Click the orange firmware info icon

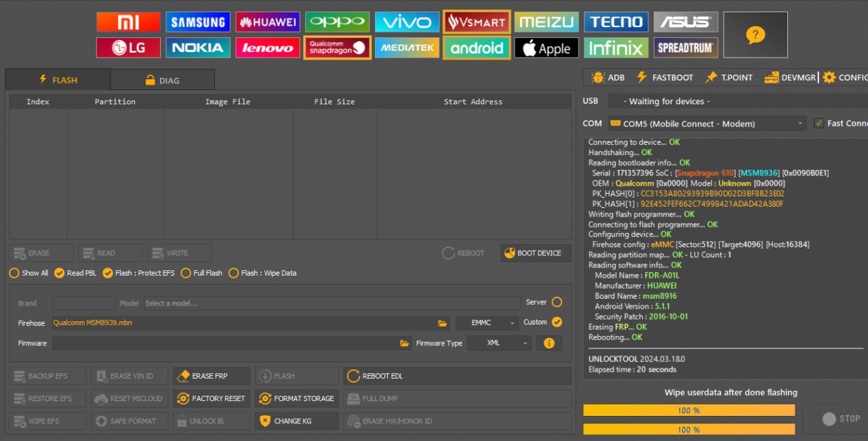click(549, 343)
